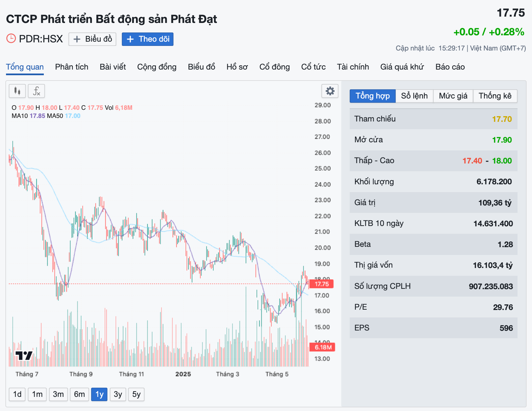532x411 pixels.
Task: Set chart range to 5y
Action: click(136, 394)
